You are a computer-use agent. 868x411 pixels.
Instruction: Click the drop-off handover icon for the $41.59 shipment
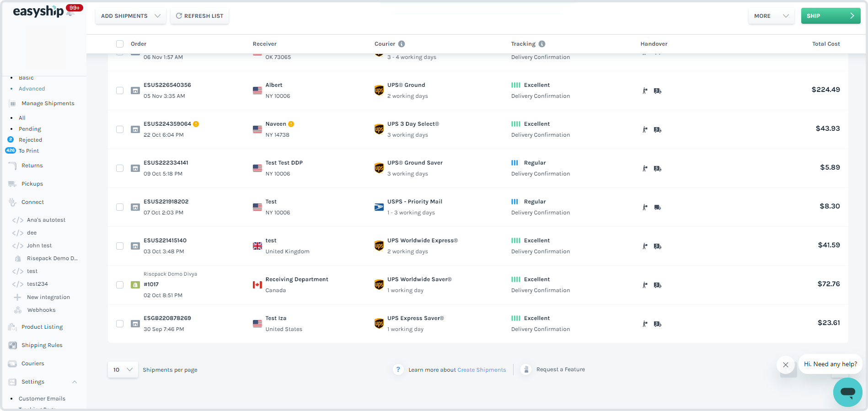click(645, 246)
